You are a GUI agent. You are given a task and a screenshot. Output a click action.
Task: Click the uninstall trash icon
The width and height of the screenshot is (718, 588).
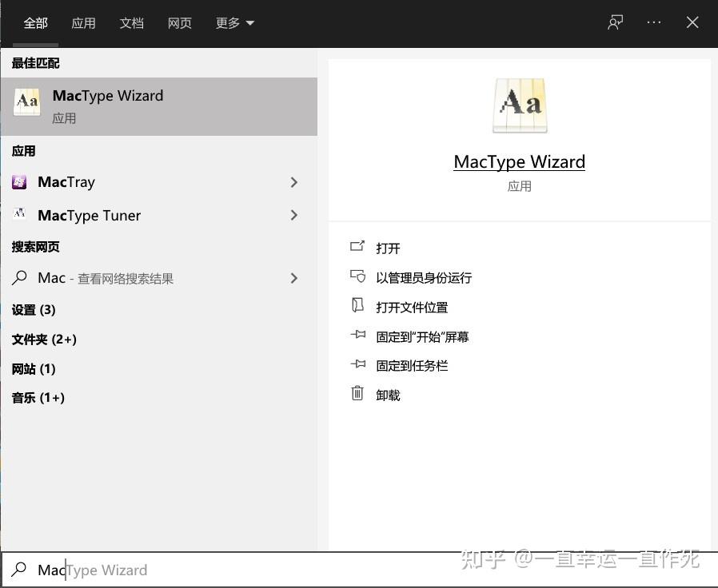pos(357,392)
